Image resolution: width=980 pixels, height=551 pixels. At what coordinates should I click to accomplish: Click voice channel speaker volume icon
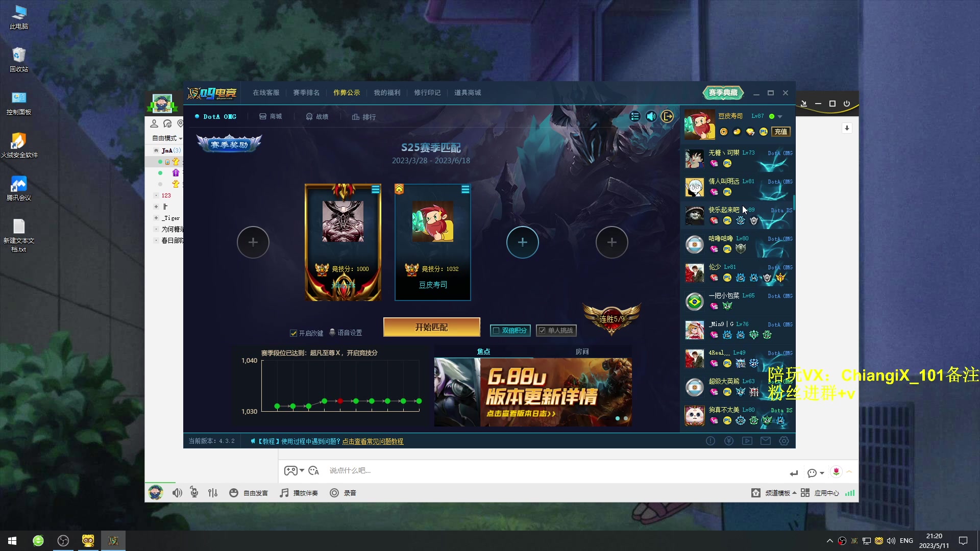click(x=177, y=493)
